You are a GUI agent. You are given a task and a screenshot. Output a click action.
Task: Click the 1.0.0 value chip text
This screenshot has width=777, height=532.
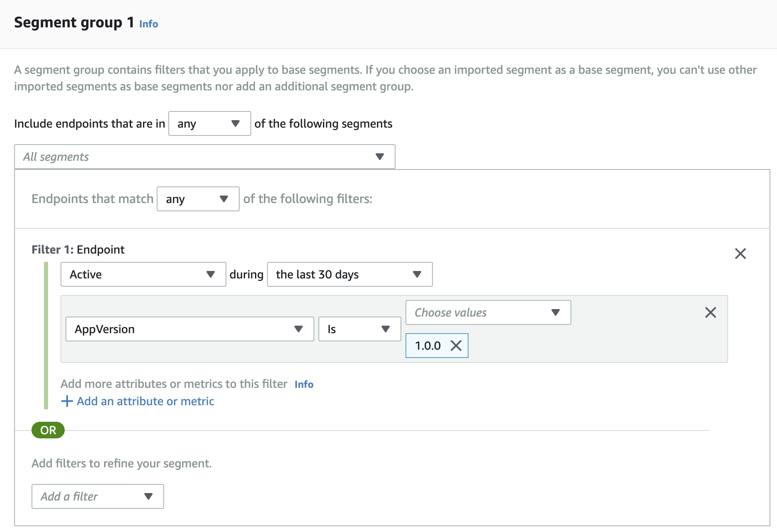(427, 346)
